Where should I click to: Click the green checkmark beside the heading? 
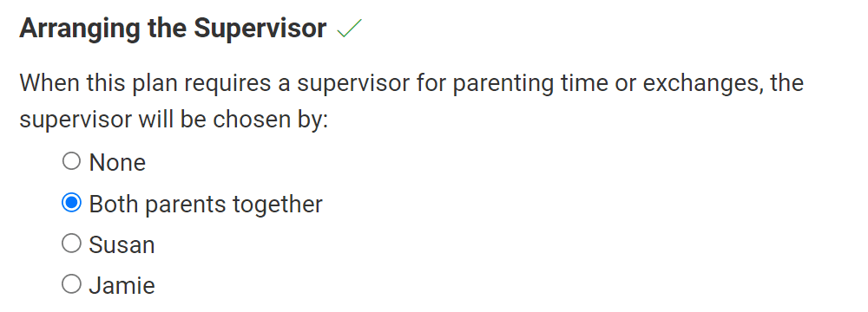click(349, 29)
